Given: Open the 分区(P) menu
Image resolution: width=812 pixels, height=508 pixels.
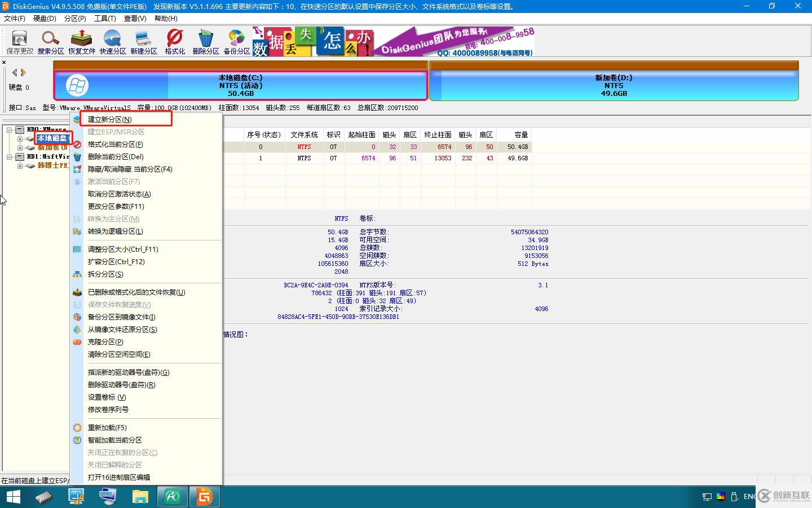Looking at the screenshot, I should pyautogui.click(x=75, y=18).
